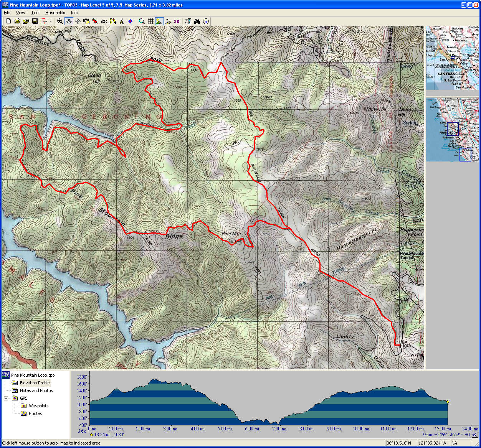Click the New document toolbar icon

coord(8,21)
